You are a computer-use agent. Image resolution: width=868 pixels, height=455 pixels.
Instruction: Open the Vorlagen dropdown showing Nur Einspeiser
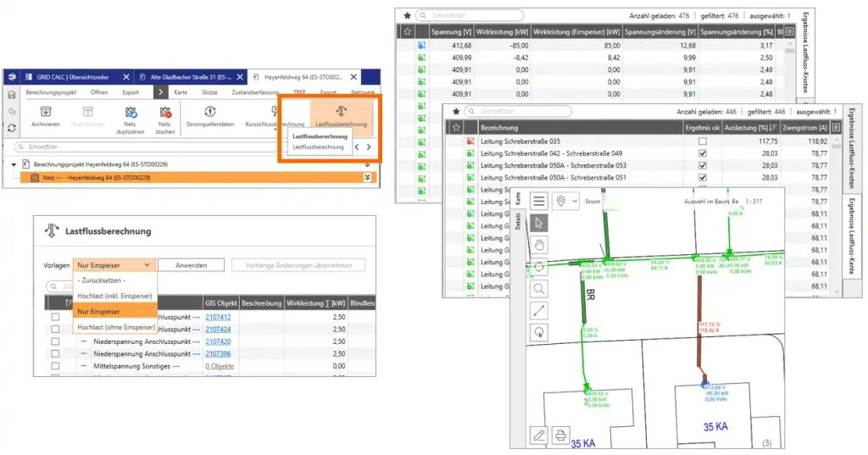point(114,265)
